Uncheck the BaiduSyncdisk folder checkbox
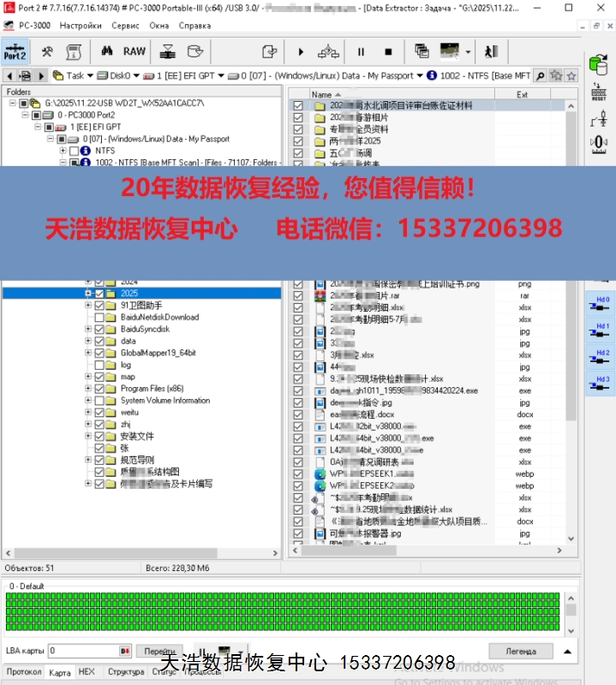 coord(99,329)
